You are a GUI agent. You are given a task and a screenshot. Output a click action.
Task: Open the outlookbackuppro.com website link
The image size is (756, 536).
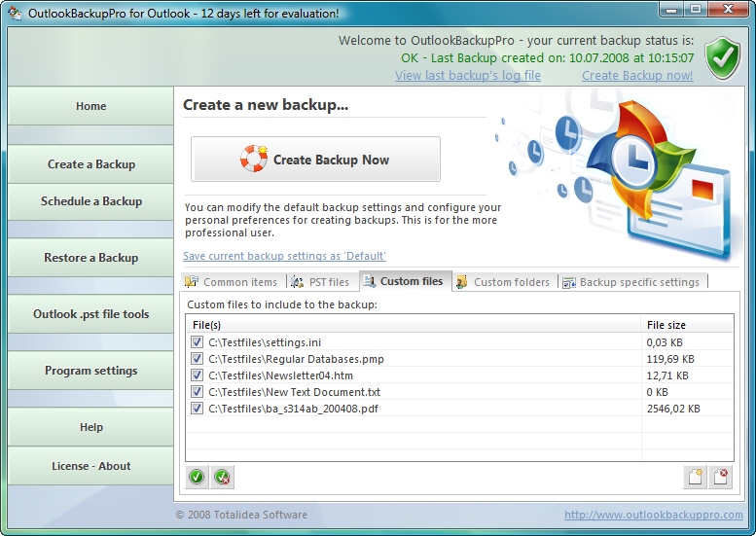[x=653, y=515]
